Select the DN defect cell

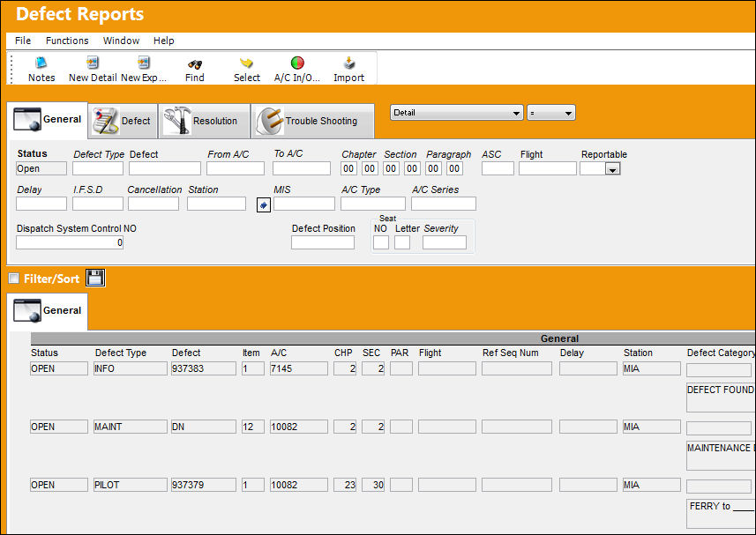[204, 427]
